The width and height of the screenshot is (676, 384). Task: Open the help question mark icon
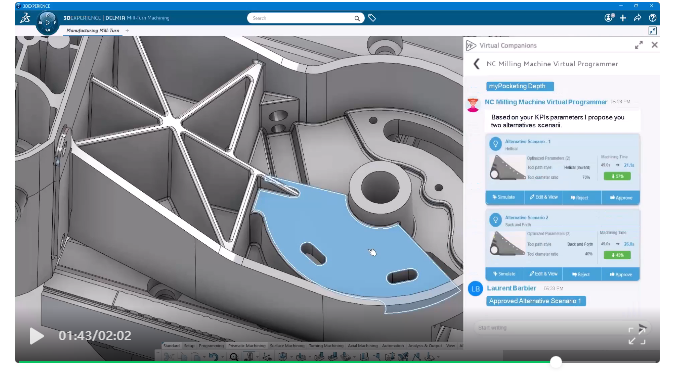pyautogui.click(x=652, y=18)
